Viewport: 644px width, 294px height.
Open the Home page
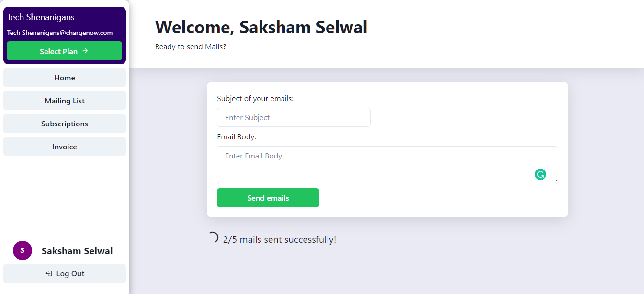coord(65,78)
